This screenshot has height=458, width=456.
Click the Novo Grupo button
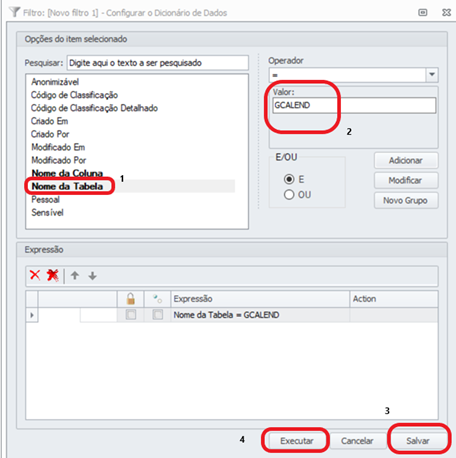(406, 200)
